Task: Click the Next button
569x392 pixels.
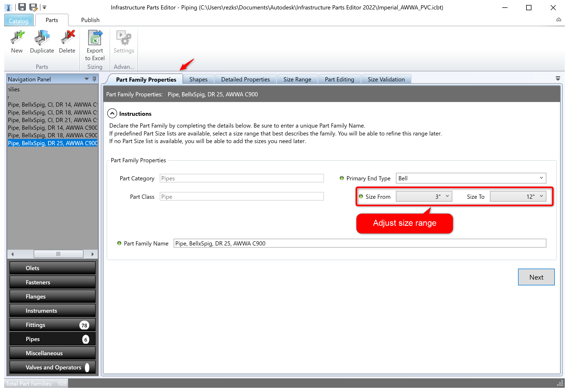Action: pyautogui.click(x=536, y=277)
